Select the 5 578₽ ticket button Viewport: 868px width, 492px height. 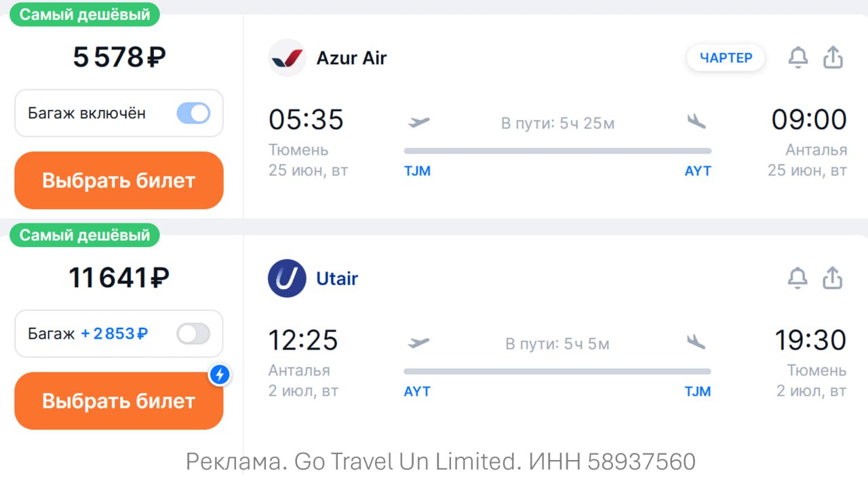[119, 181]
